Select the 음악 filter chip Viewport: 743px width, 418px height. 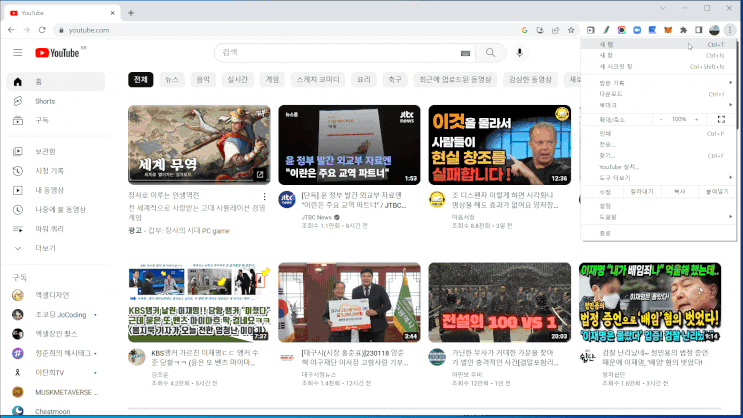[x=203, y=80]
